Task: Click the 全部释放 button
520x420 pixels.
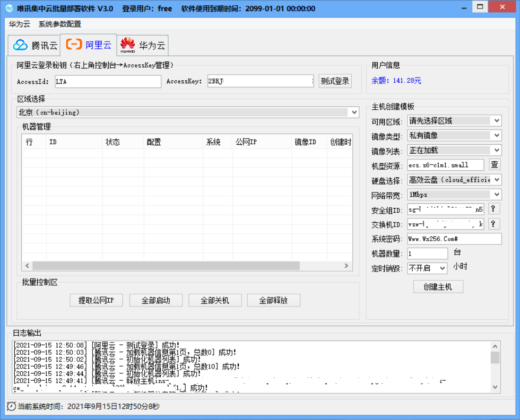Action: coord(274,300)
